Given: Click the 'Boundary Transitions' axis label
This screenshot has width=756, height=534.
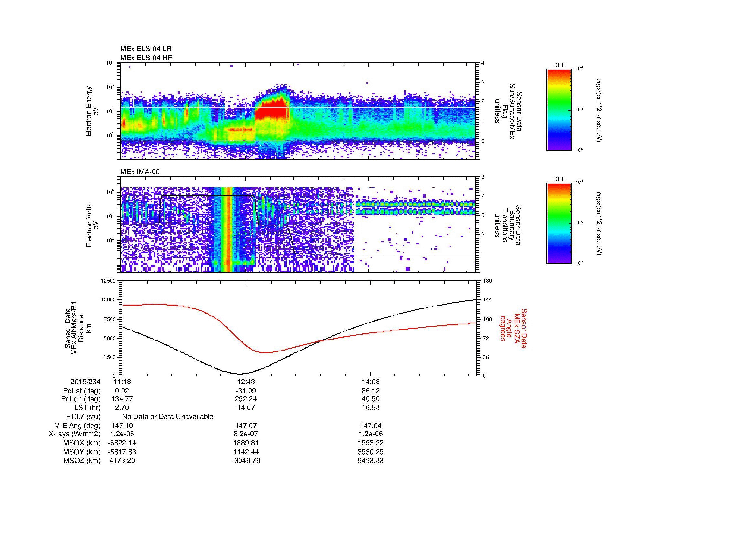Looking at the screenshot, I should click(x=508, y=225).
